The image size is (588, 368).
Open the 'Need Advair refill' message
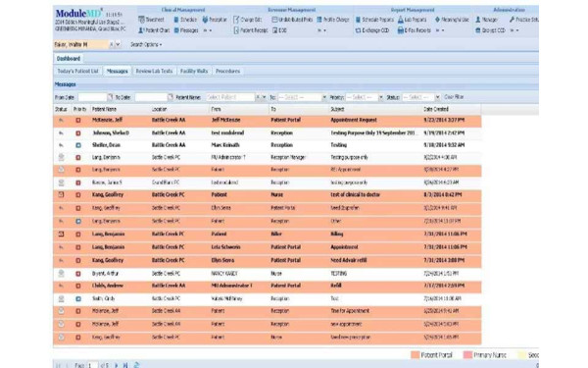point(348,260)
